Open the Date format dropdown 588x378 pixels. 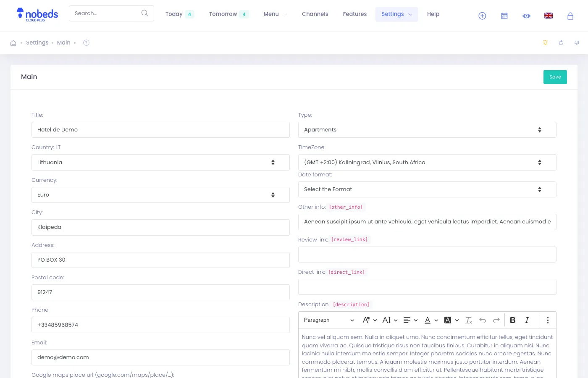pyautogui.click(x=427, y=189)
